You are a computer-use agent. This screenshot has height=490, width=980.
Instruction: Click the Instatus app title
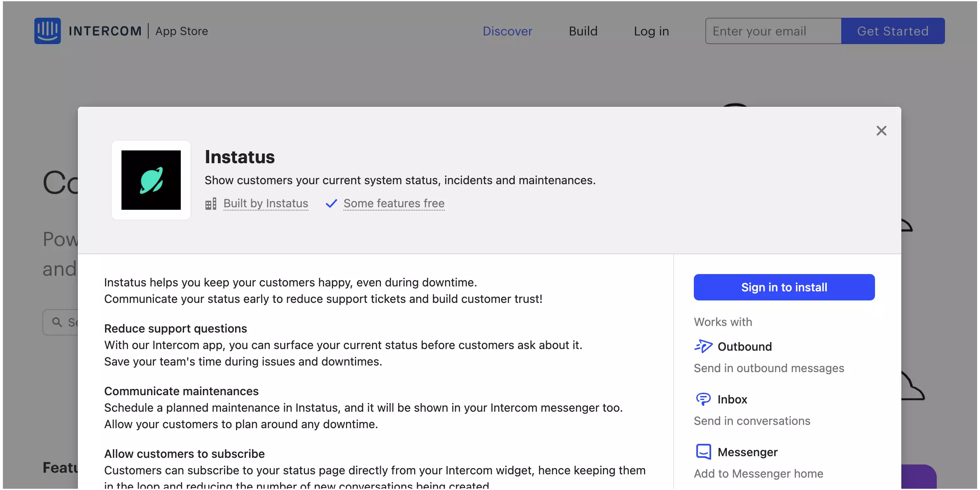coord(240,157)
